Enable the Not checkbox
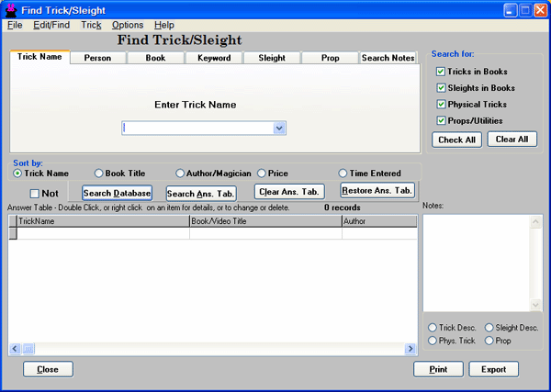The width and height of the screenshot is (551, 392). [x=35, y=194]
